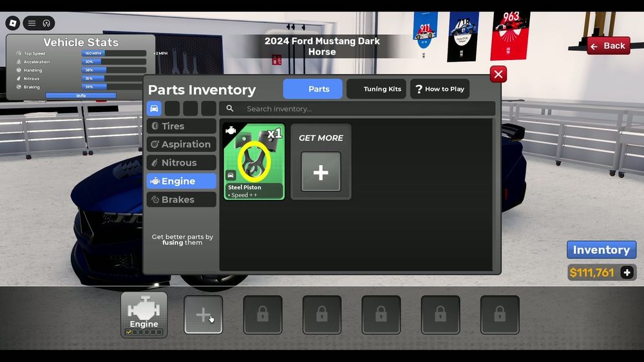The image size is (644, 362).
Task: Click the last locked part slot
Action: coord(500,315)
